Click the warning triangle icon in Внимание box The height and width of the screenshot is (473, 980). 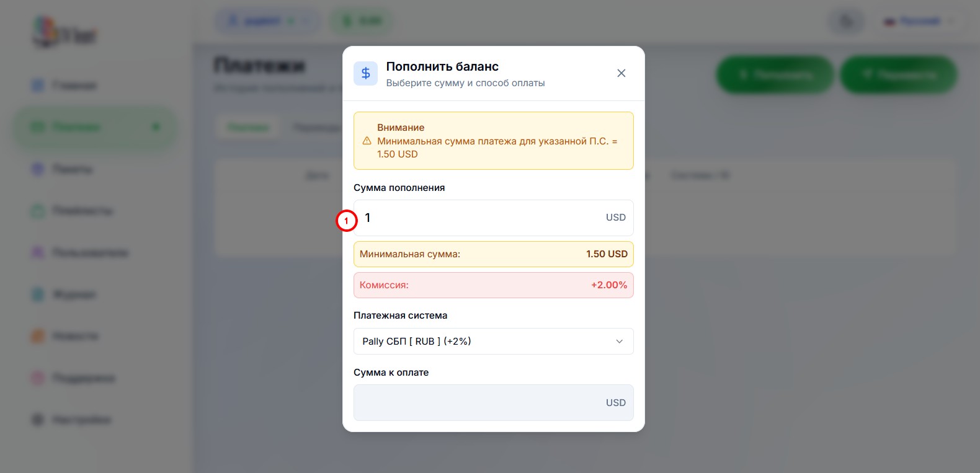coord(367,141)
